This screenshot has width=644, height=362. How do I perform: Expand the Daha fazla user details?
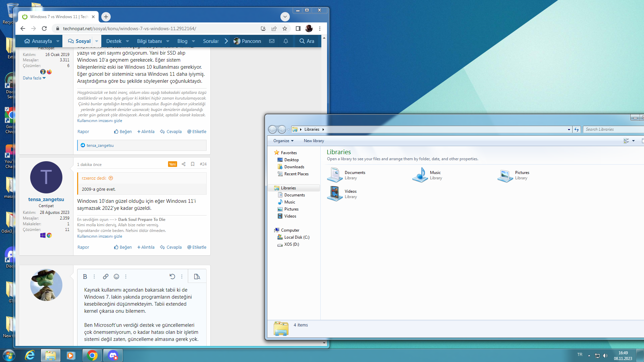(x=34, y=78)
